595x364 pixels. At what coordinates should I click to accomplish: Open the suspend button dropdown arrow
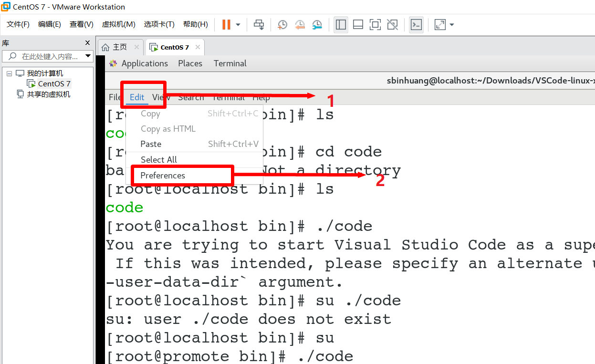click(238, 24)
